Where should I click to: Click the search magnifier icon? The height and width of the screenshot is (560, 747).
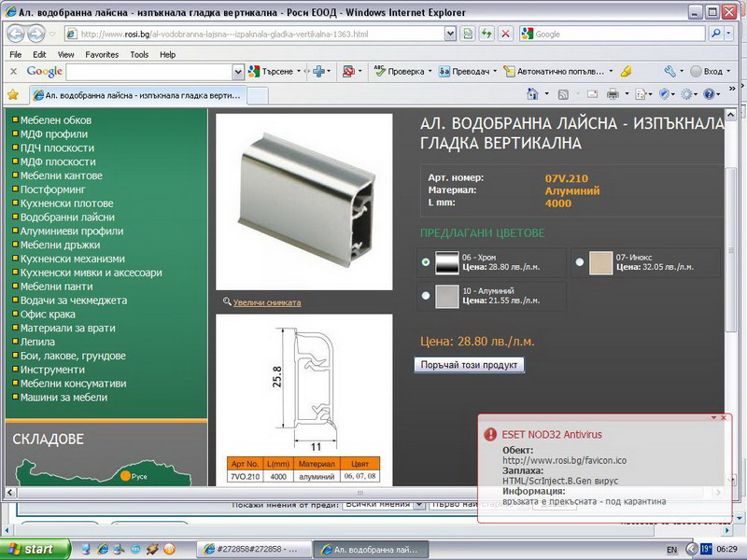pos(716,34)
